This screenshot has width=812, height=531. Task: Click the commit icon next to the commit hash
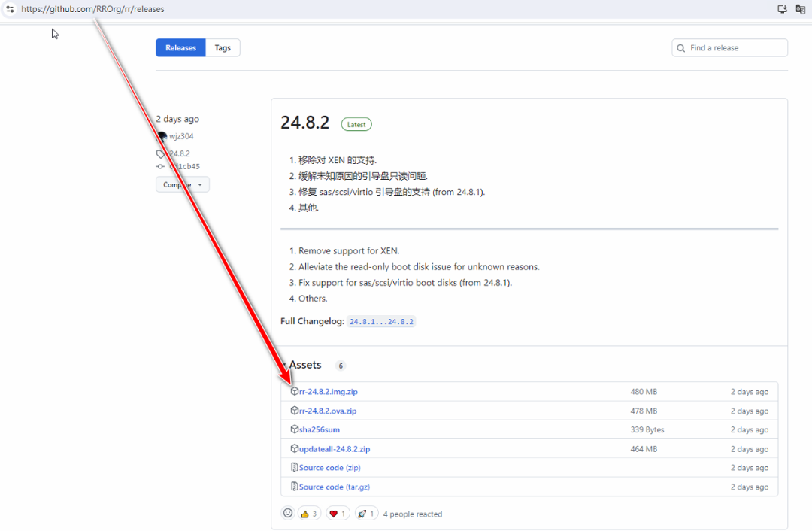tap(160, 167)
